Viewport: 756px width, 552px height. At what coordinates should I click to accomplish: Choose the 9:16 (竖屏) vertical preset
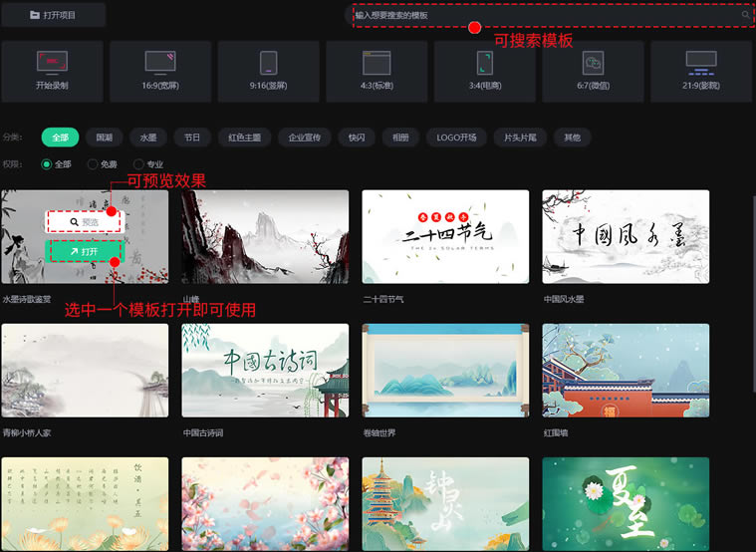(x=269, y=71)
